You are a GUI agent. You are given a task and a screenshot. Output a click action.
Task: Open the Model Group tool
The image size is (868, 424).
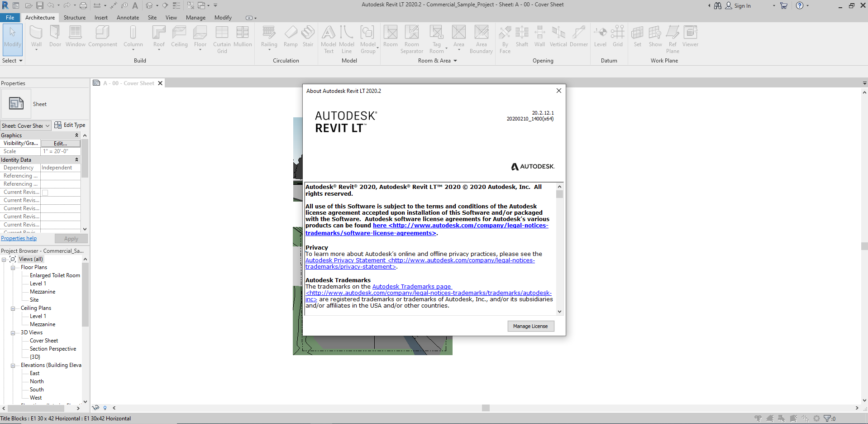368,39
